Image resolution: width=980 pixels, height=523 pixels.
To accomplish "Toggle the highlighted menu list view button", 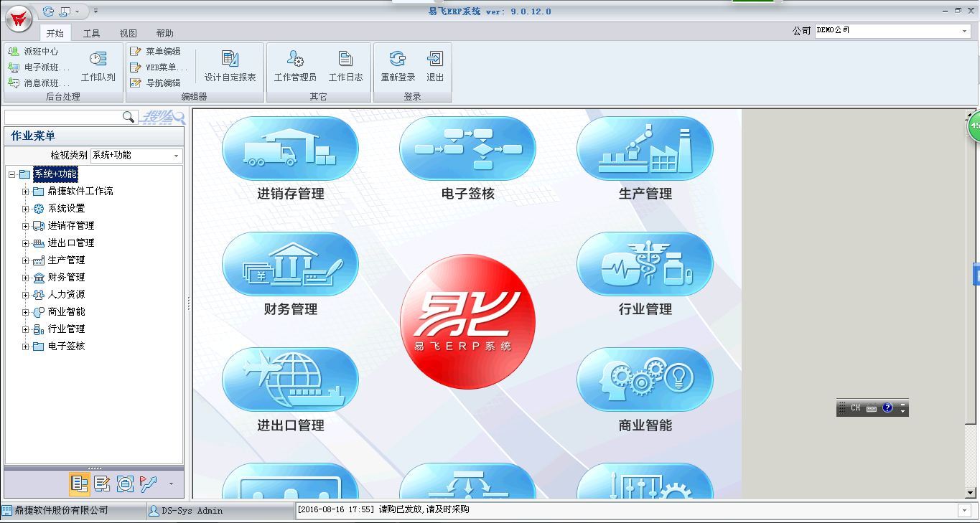I will pos(80,484).
